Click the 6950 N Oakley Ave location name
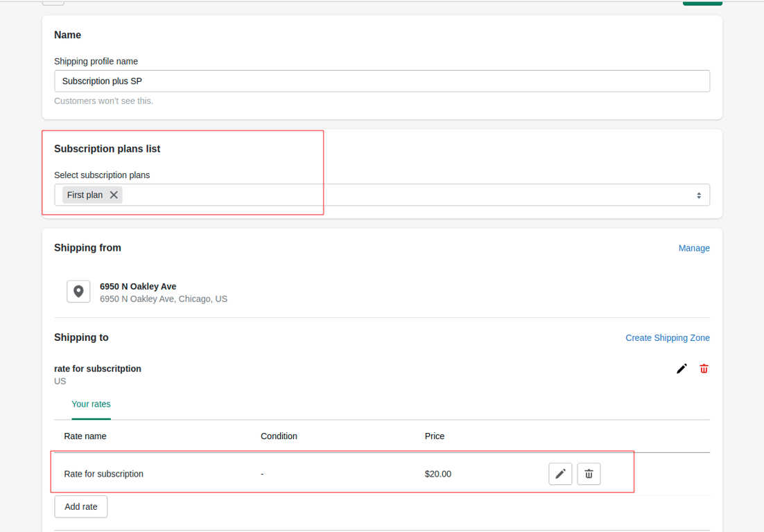 tap(138, 287)
